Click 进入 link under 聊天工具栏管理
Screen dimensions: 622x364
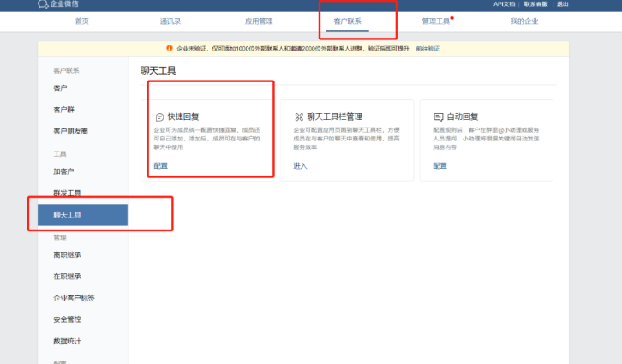300,165
